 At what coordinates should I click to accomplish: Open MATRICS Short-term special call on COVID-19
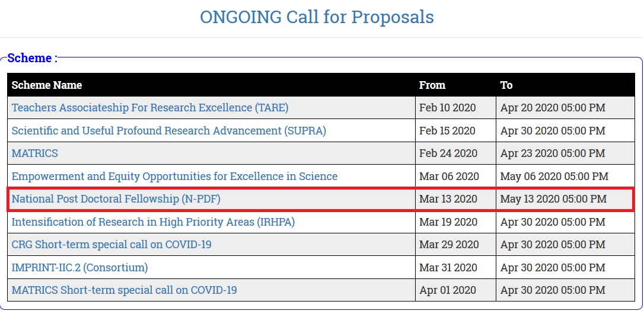pyautogui.click(x=125, y=290)
